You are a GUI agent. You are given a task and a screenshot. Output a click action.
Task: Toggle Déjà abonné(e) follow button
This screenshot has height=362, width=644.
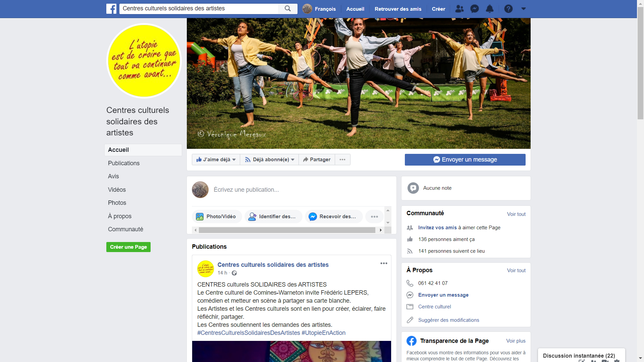(269, 160)
